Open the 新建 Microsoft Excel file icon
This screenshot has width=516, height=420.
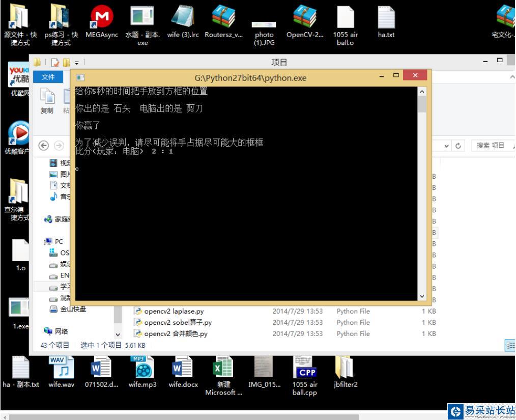click(x=223, y=367)
